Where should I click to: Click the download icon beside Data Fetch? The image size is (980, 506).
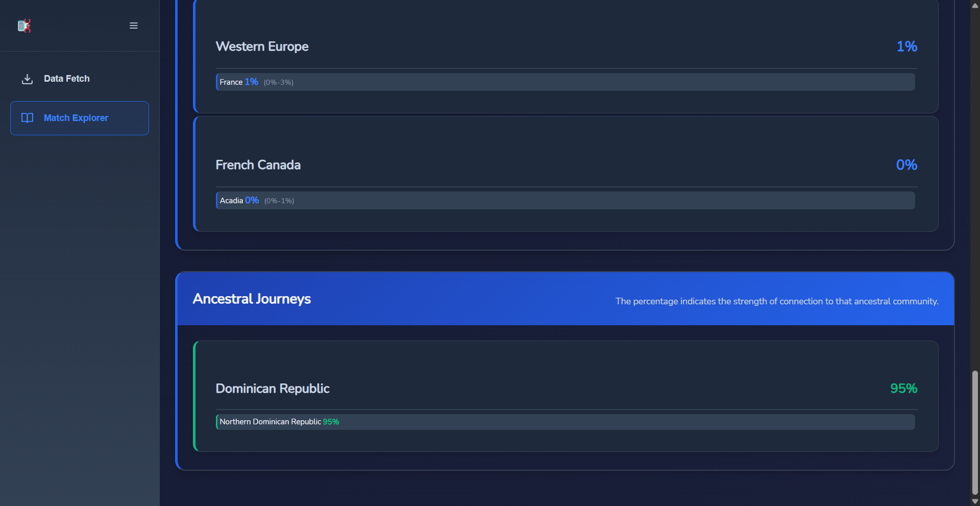pyautogui.click(x=27, y=79)
